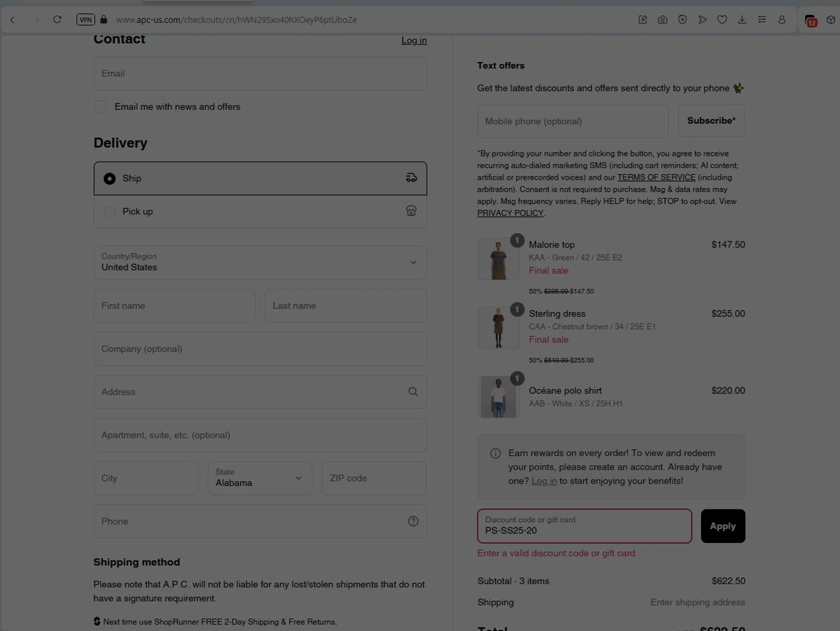Open the VPN badge in address bar
This screenshot has width=840, height=631.
coord(86,20)
